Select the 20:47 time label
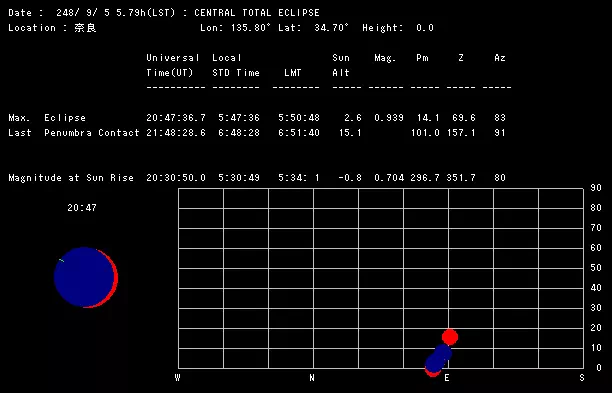Image resolution: width=612 pixels, height=393 pixels. tap(82, 208)
